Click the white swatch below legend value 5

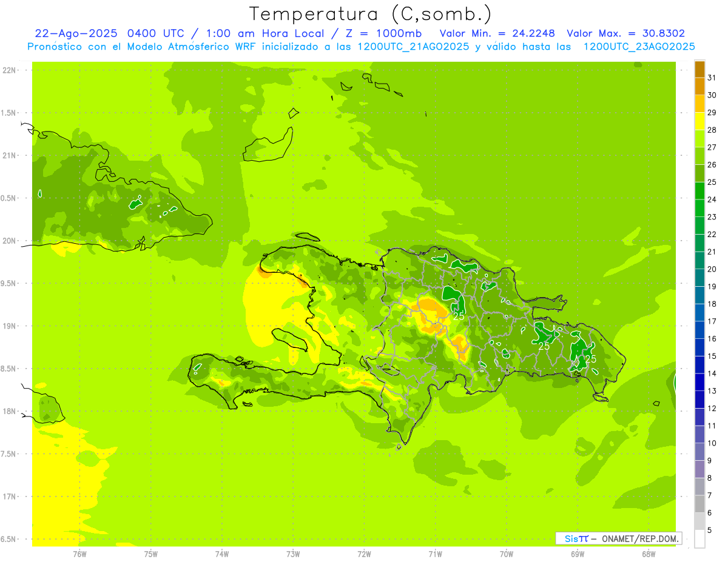click(699, 538)
